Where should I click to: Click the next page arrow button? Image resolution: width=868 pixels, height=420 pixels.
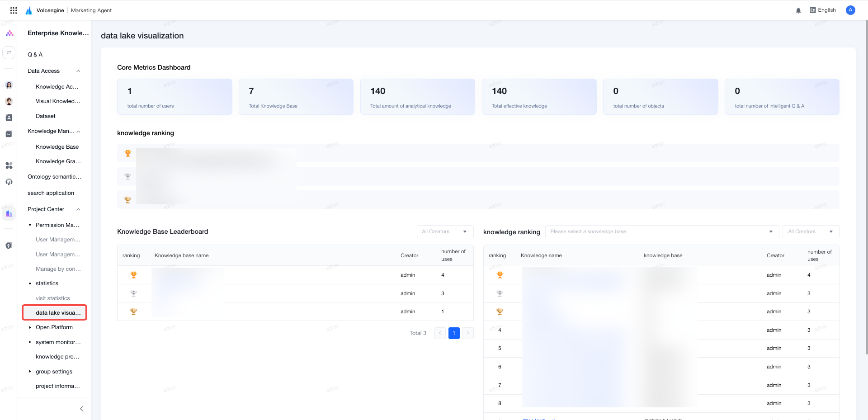coord(468,333)
